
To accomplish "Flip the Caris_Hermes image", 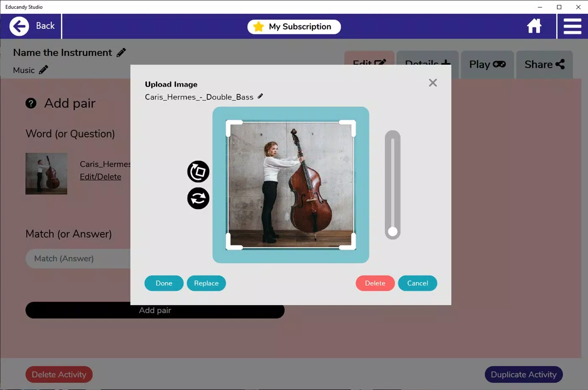I will [198, 198].
